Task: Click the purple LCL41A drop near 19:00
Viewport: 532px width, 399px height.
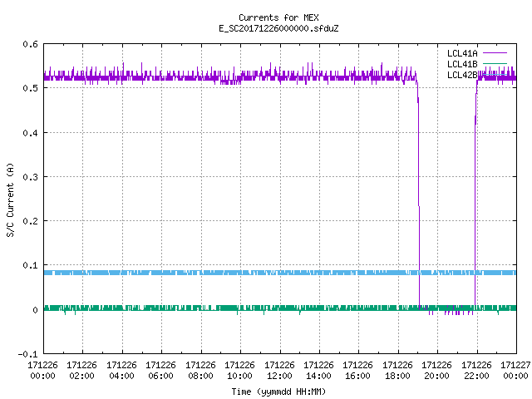Action: coord(419,194)
